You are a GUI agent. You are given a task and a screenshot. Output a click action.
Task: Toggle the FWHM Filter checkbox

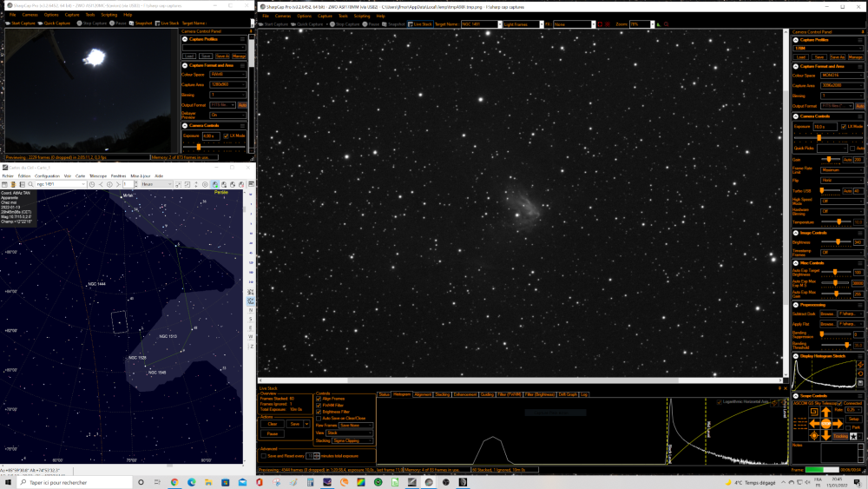coord(319,406)
